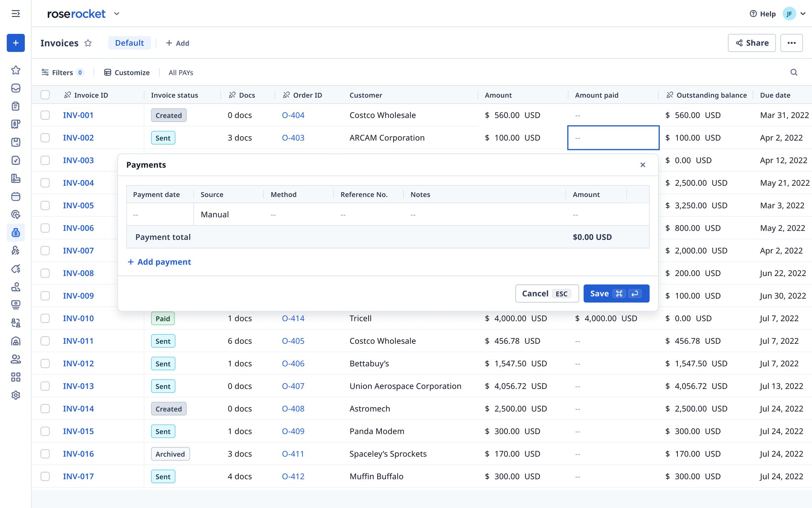Image resolution: width=812 pixels, height=508 pixels.
Task: Open the clipboard sidebar icon
Action: point(16,106)
